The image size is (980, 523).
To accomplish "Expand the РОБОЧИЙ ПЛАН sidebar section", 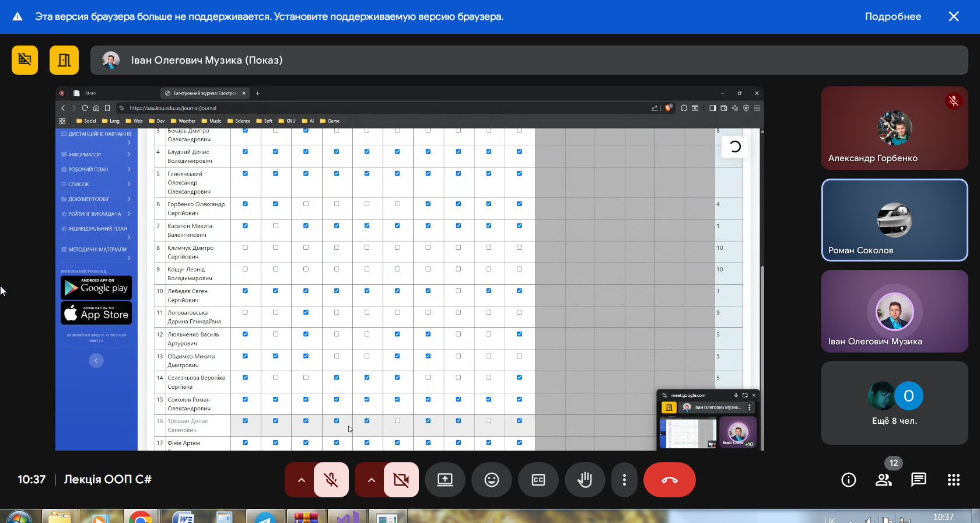I will click(96, 169).
